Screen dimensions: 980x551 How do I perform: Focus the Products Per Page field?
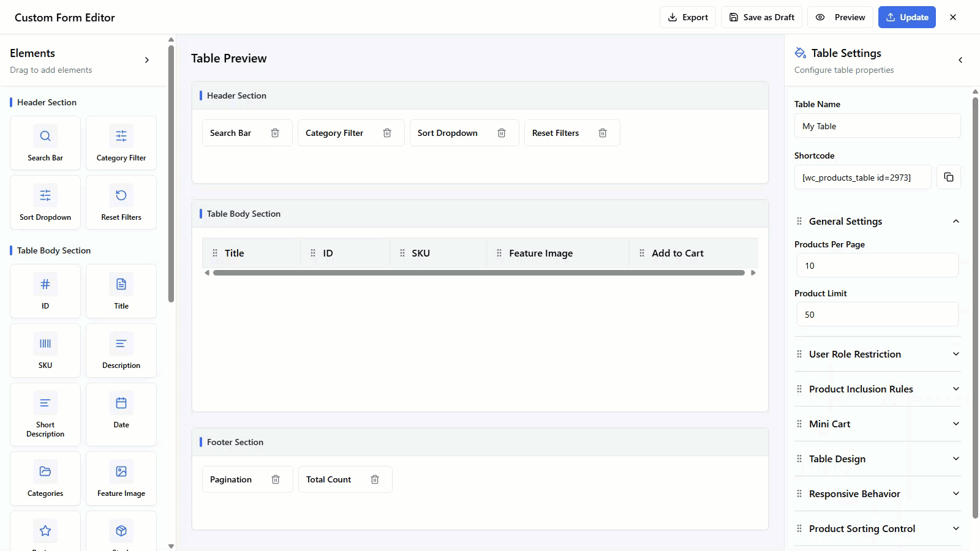pos(877,266)
